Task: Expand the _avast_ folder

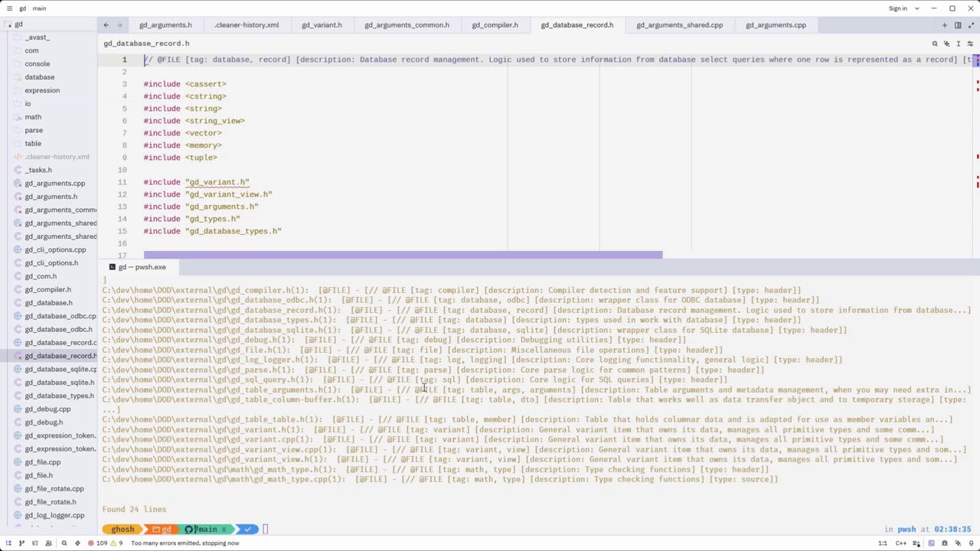Action: (49, 37)
